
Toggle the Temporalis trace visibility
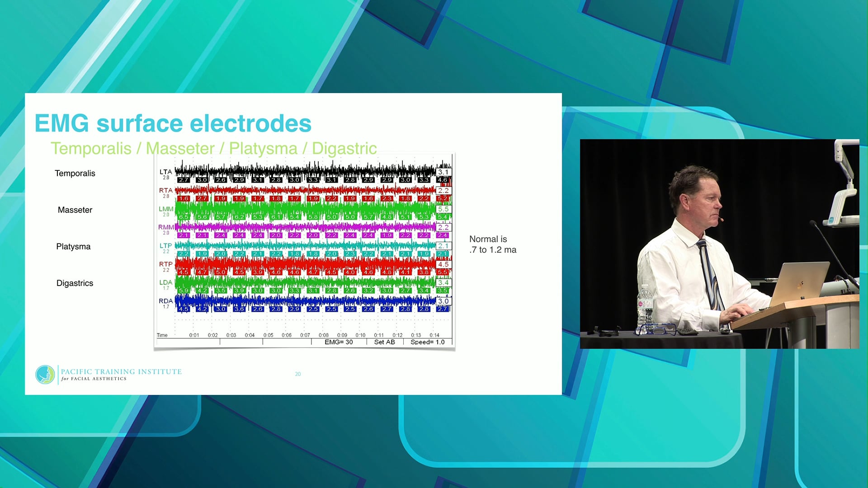coord(75,173)
